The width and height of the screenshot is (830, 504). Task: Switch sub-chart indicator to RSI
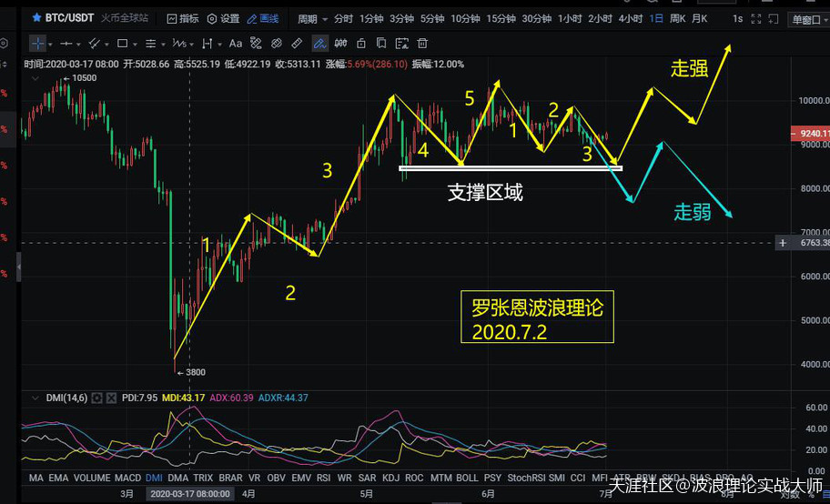[x=323, y=478]
